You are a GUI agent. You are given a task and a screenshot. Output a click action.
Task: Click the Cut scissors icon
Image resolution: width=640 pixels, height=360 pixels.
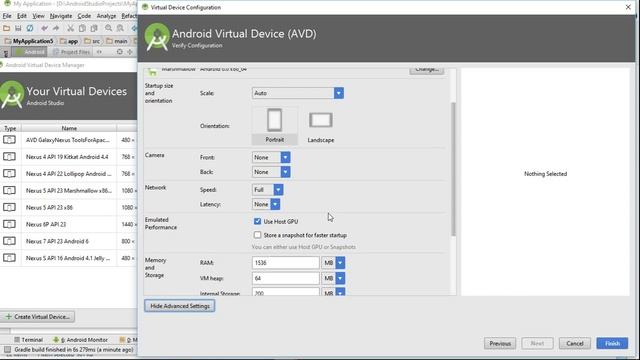coord(70,28)
